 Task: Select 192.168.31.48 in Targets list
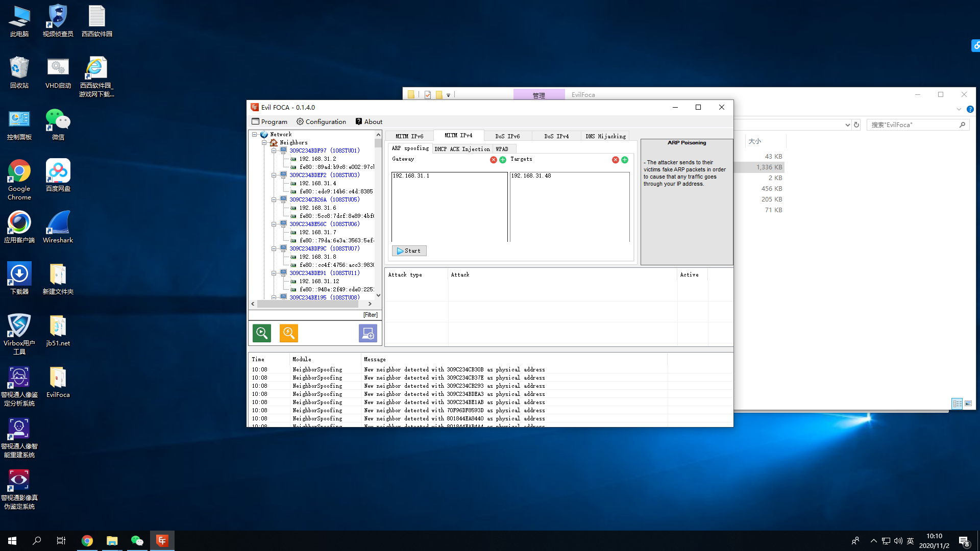[x=531, y=176]
